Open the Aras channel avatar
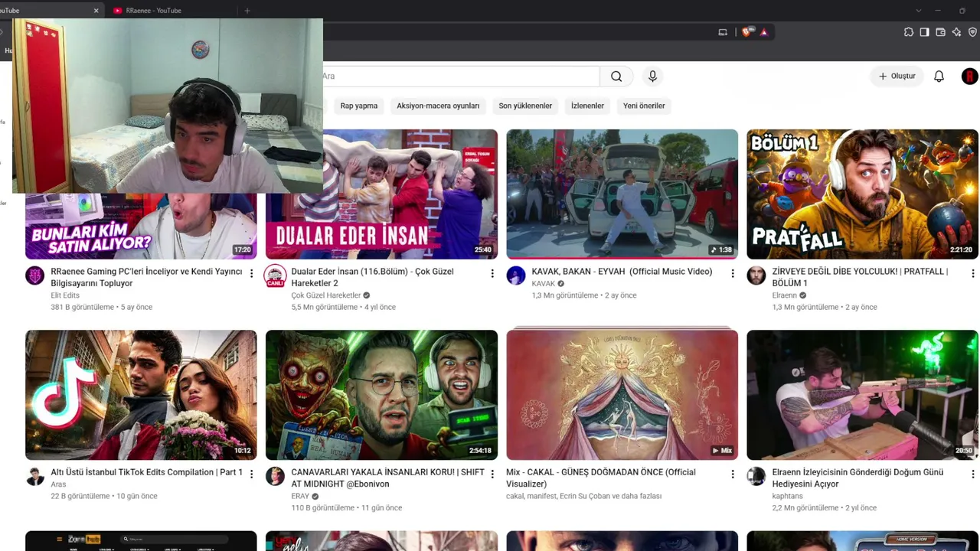Viewport: 980px width, 551px height. [35, 476]
